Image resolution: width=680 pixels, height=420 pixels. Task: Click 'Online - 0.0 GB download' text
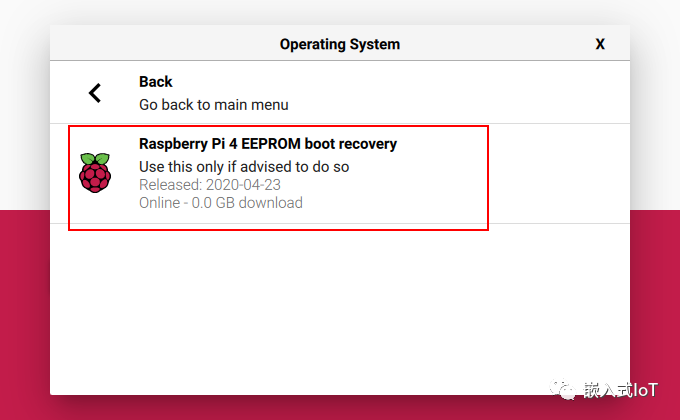point(220,203)
